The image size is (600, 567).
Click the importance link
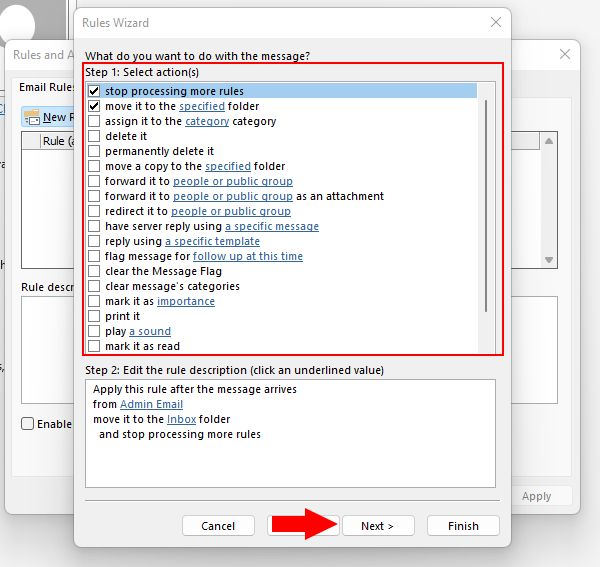point(185,301)
